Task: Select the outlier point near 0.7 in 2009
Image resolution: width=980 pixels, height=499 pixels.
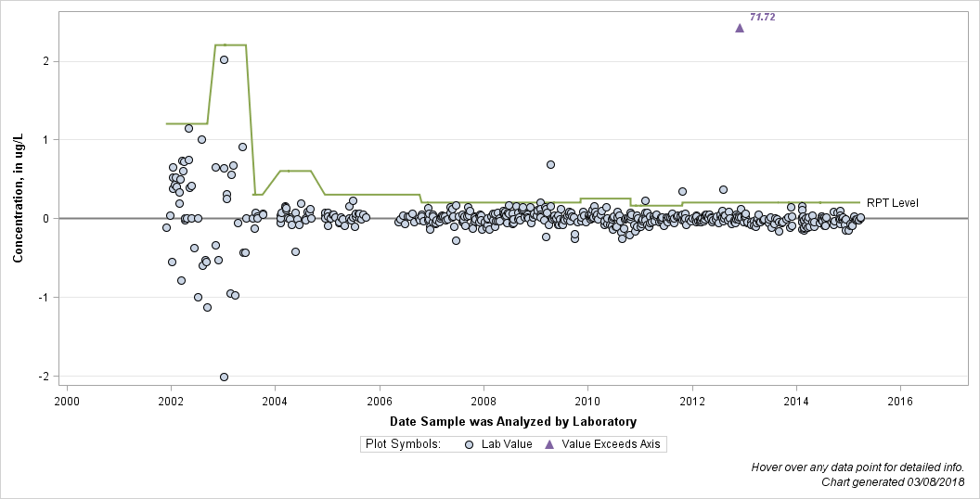Action: pyautogui.click(x=550, y=165)
